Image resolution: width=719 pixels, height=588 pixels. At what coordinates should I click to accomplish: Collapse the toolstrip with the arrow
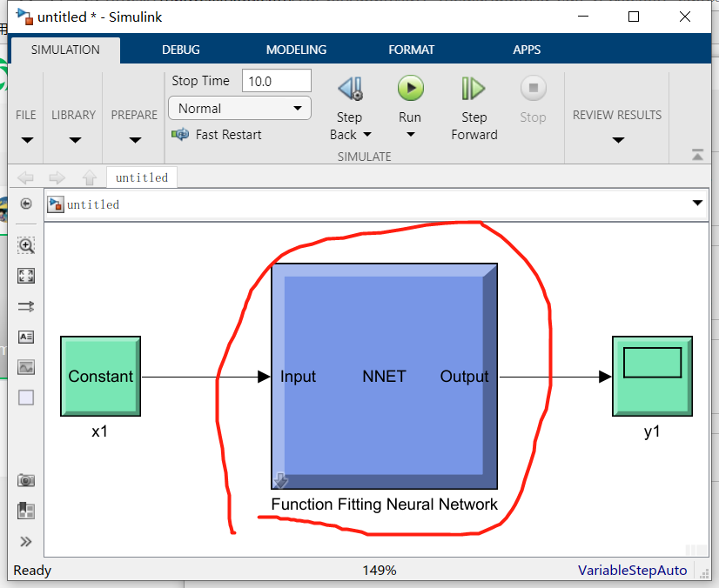tap(697, 155)
